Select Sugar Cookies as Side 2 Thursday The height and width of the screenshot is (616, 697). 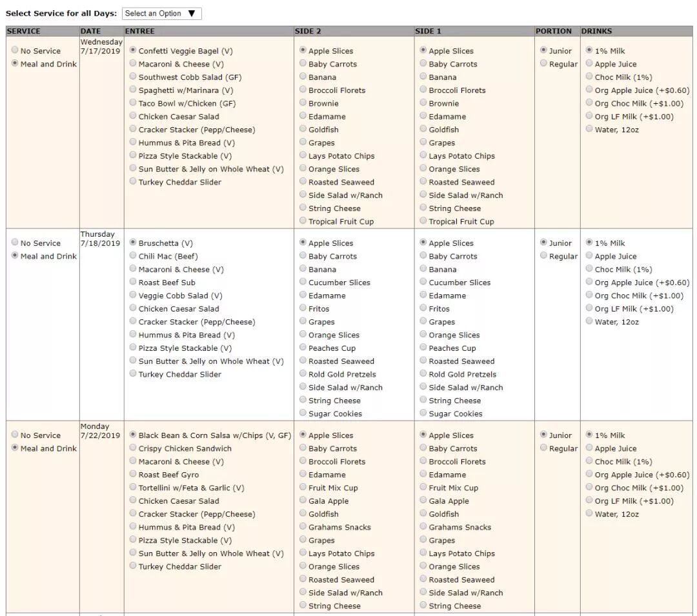(303, 413)
